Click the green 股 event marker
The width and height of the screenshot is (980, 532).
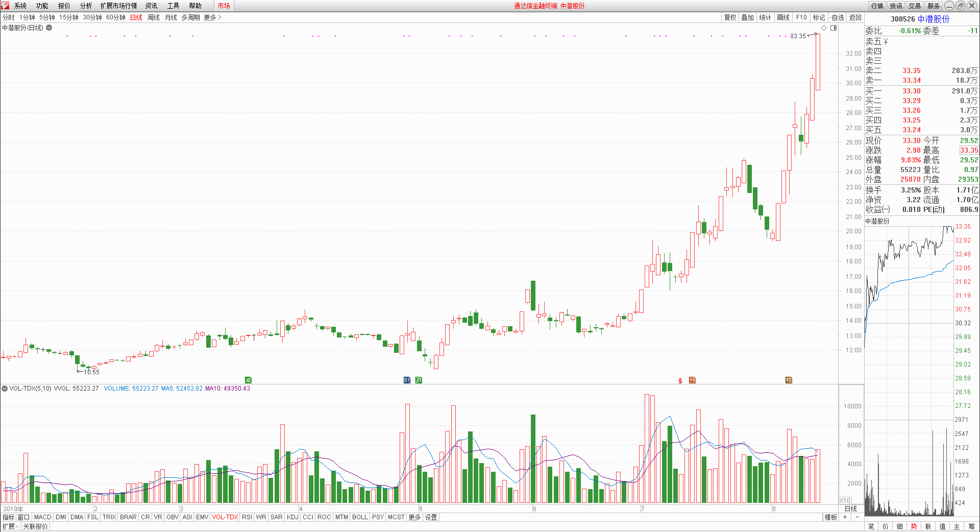tap(419, 380)
